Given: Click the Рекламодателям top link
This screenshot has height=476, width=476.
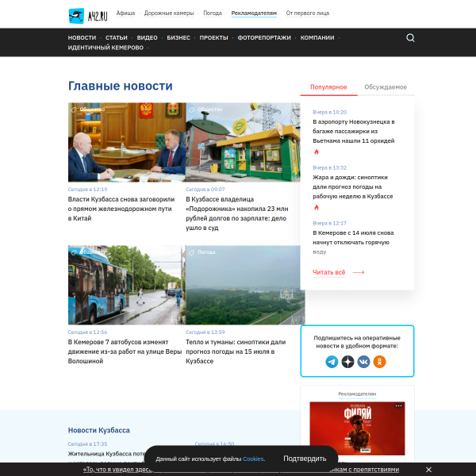Looking at the screenshot, I should [x=254, y=13].
